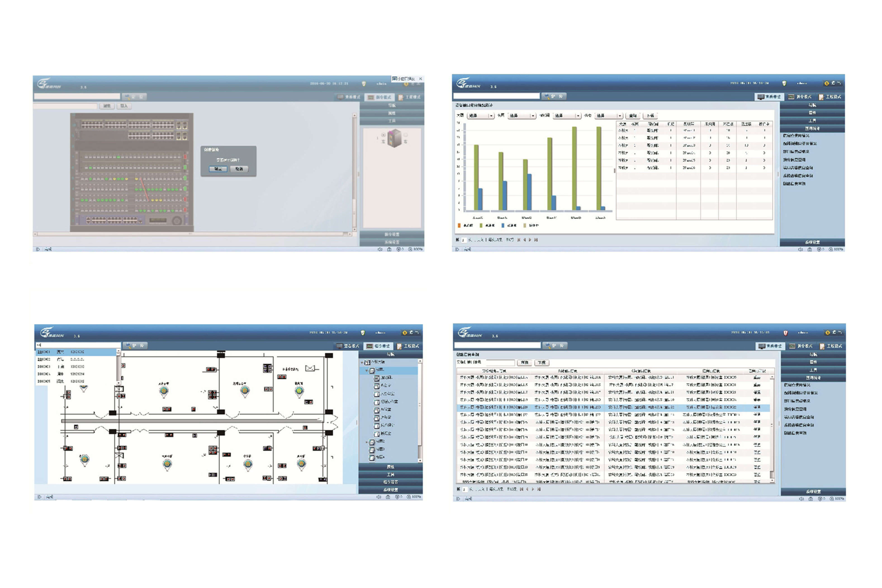Click the magnifier search button in the floor plan window
The image size is (882, 588).
[135, 345]
